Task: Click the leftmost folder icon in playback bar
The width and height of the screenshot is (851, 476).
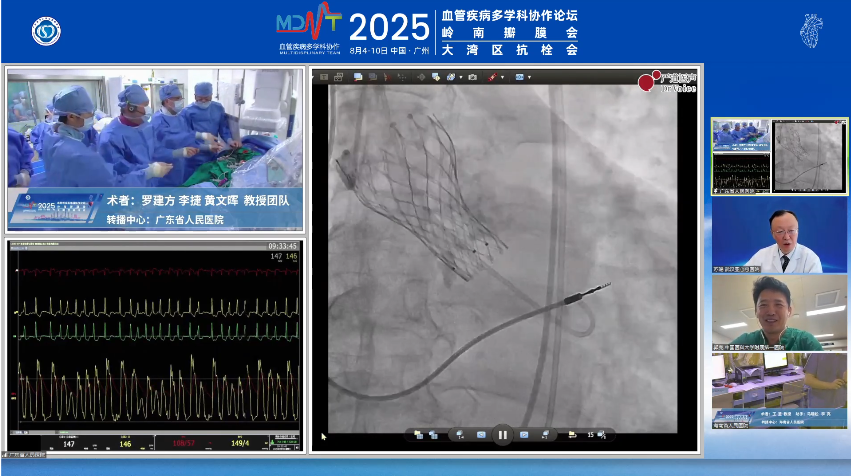Action: pyautogui.click(x=418, y=435)
